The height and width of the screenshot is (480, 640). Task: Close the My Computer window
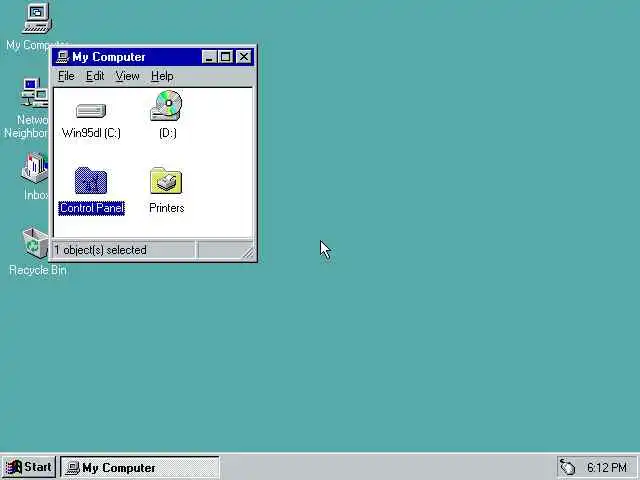[x=244, y=57]
